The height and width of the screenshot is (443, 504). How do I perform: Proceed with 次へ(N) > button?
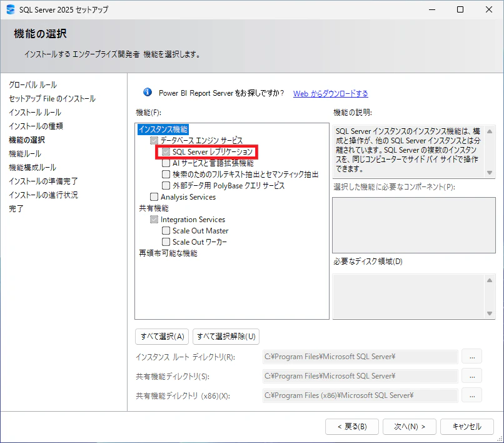click(x=410, y=427)
